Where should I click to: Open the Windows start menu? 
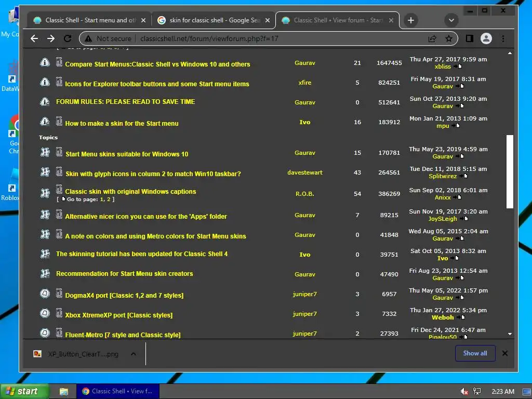pyautogui.click(x=24, y=392)
